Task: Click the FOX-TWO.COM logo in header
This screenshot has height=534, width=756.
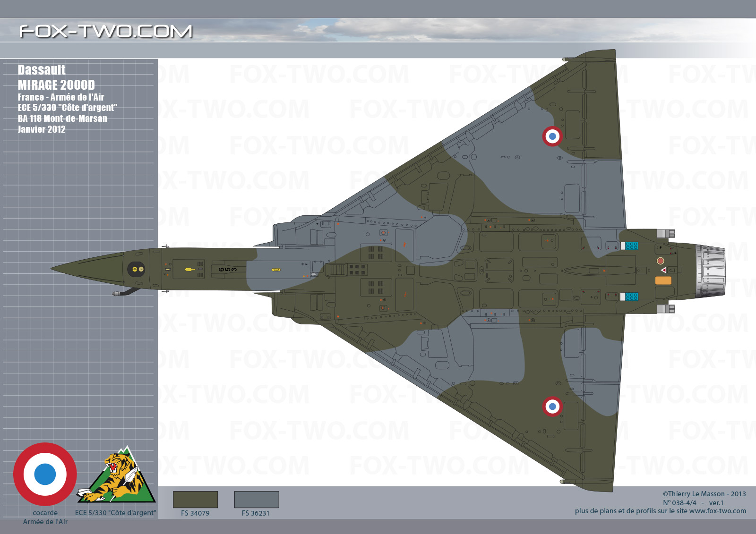Action: (106, 31)
